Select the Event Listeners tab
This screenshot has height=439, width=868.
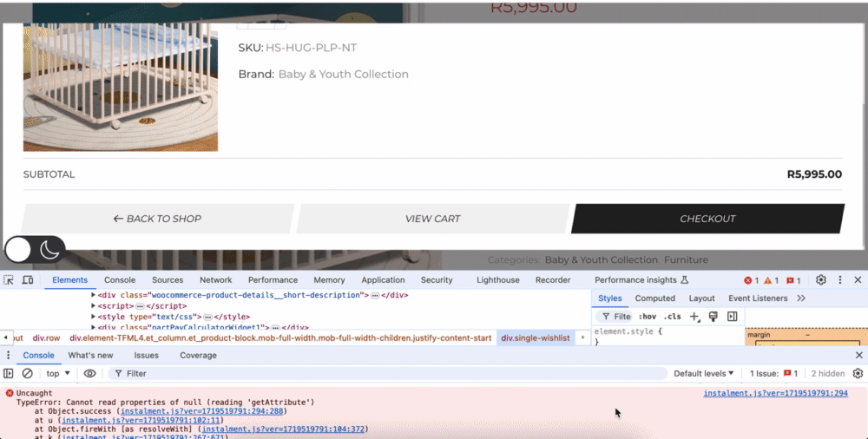click(x=758, y=298)
